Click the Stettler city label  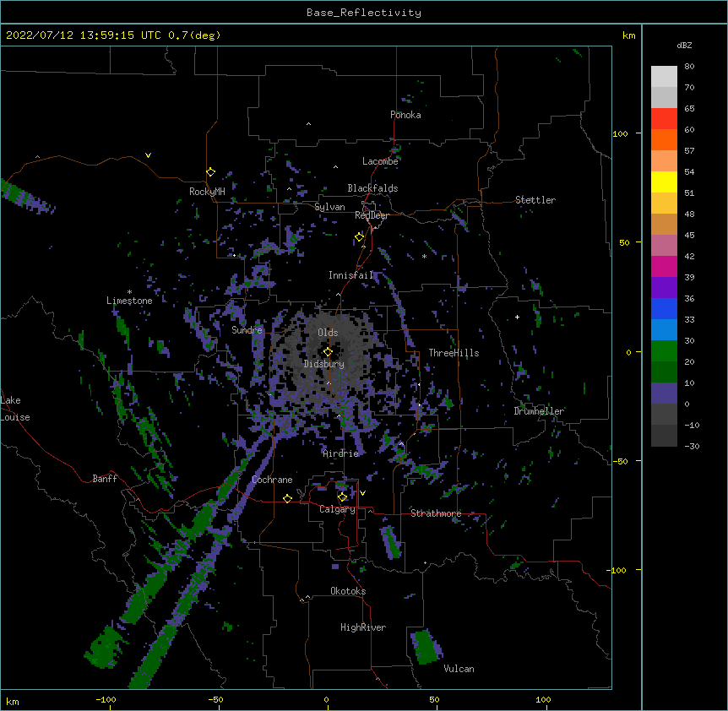click(535, 200)
